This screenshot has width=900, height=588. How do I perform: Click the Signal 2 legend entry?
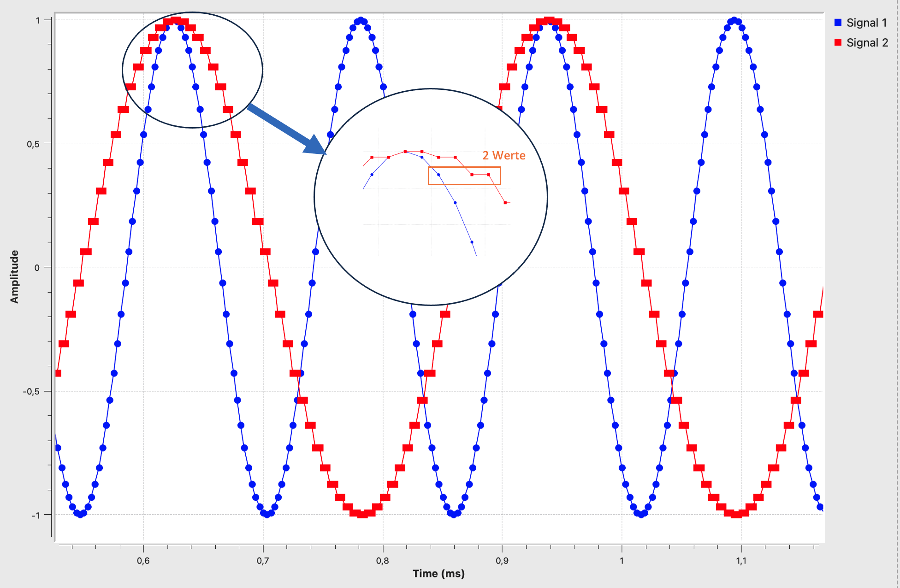pos(861,42)
